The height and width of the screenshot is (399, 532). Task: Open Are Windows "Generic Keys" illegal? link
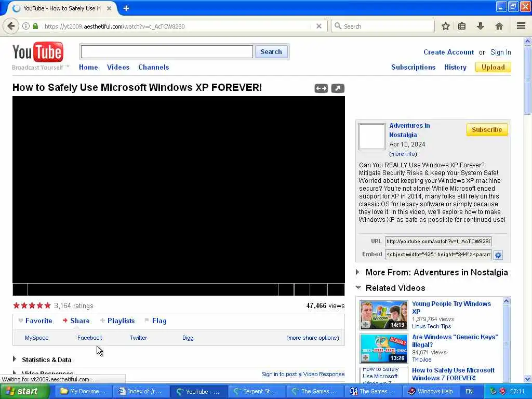(x=455, y=341)
